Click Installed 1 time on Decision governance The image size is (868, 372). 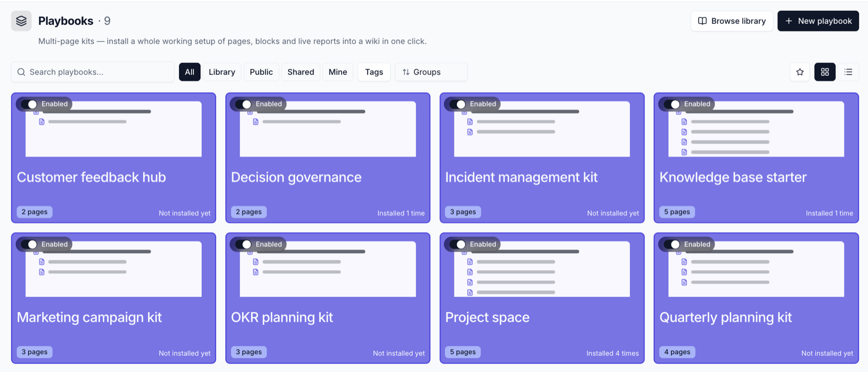pos(401,214)
